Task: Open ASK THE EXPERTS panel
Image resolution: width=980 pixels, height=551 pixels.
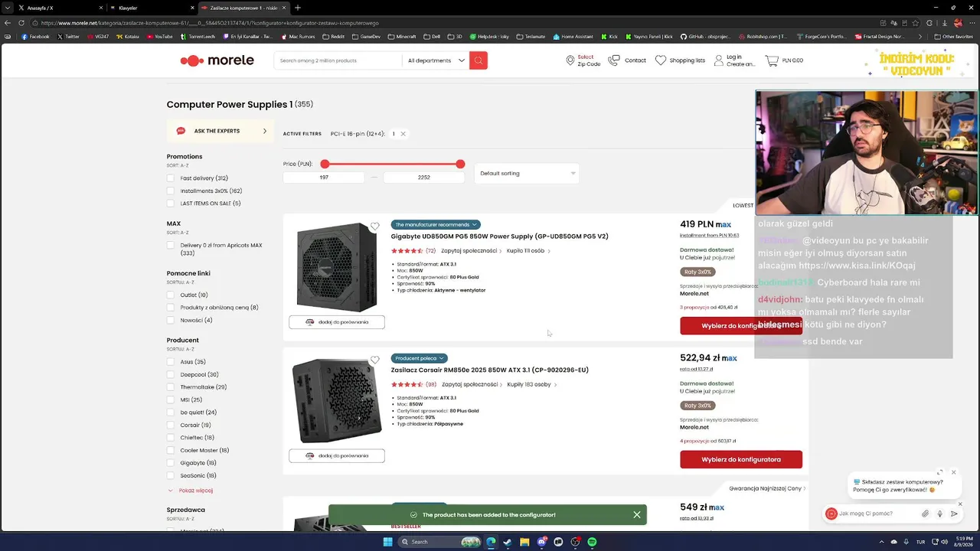Action: tap(220, 131)
